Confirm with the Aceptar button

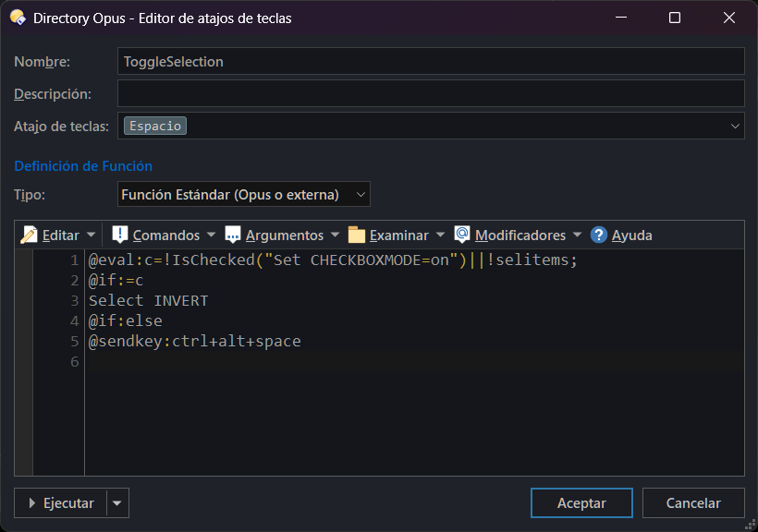[x=581, y=503]
